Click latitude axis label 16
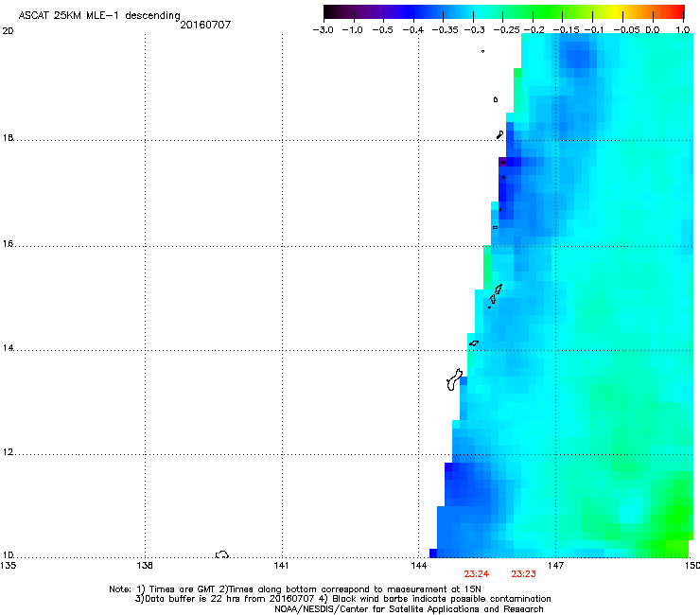700x615 pixels. click(x=8, y=243)
